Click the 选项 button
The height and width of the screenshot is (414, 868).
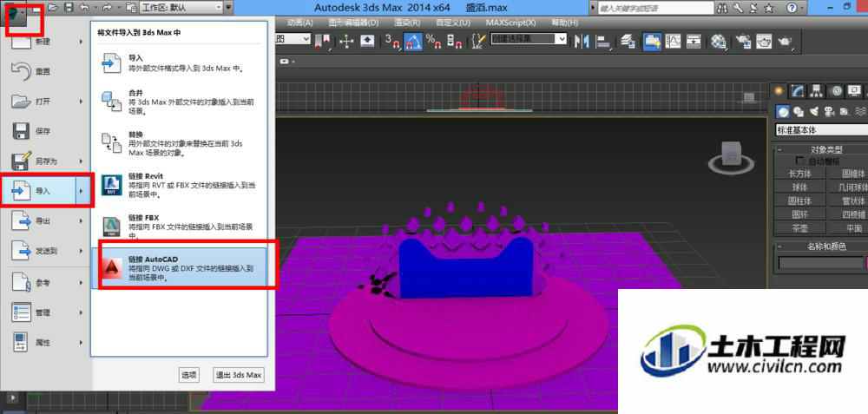188,375
